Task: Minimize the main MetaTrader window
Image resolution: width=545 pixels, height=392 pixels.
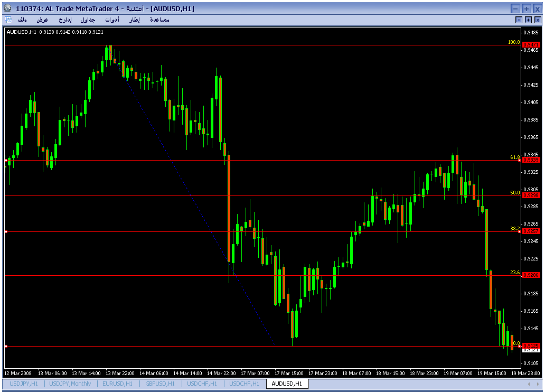Action: (x=515, y=8)
